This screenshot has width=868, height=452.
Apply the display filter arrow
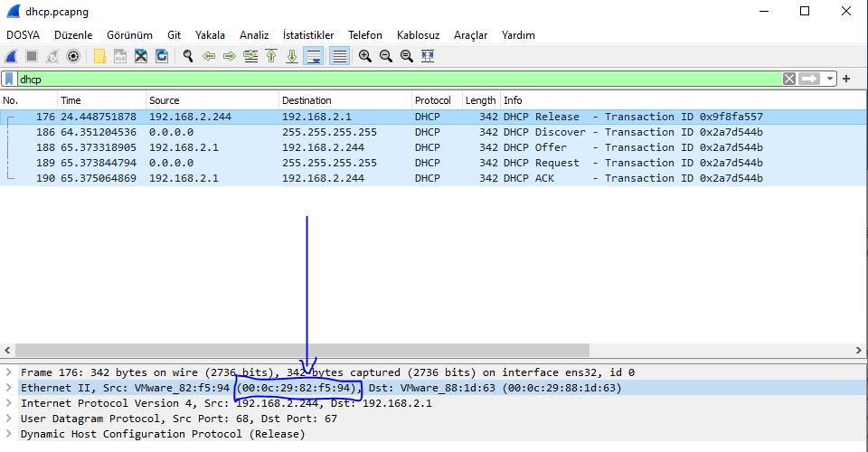pos(808,80)
